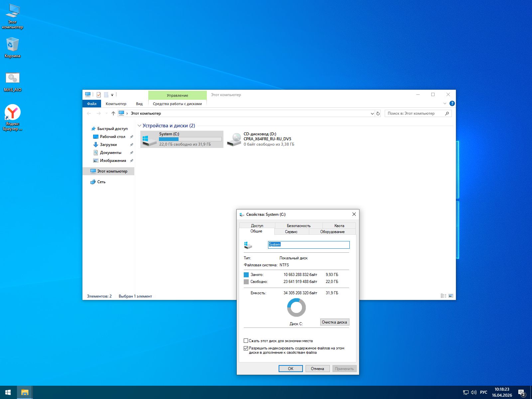Image resolution: width=532 pixels, height=399 pixels.
Task: Uncheck allow file content indexing checkbox
Action: [246, 348]
